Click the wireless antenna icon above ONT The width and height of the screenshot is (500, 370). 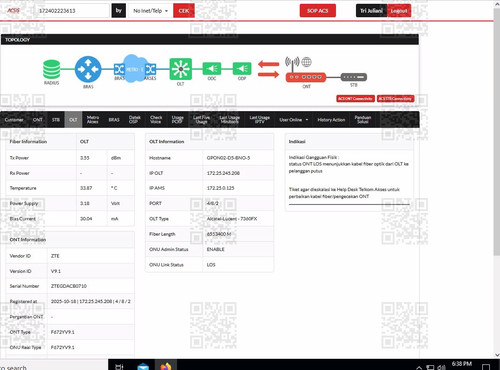292,63
